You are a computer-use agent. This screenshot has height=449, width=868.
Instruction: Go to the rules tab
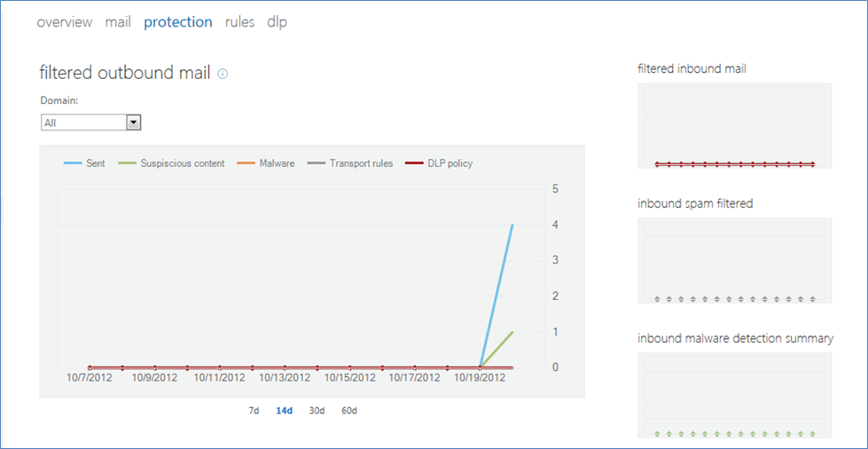(239, 22)
